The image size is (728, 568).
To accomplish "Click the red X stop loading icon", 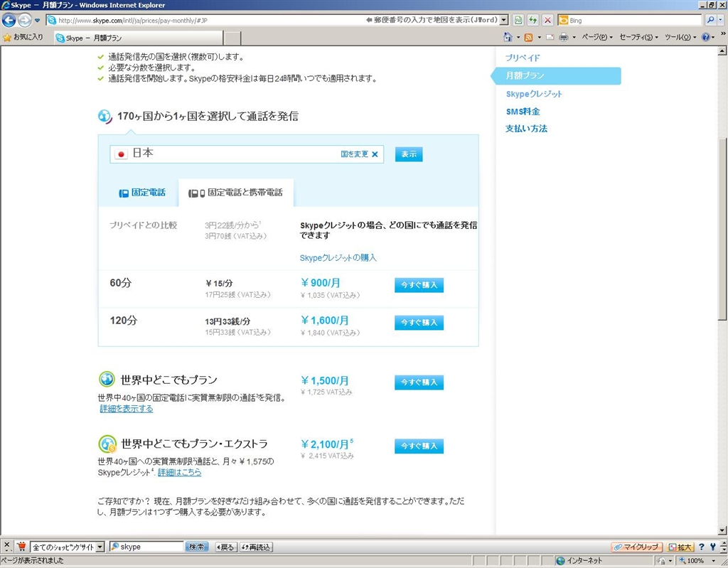I will (547, 21).
